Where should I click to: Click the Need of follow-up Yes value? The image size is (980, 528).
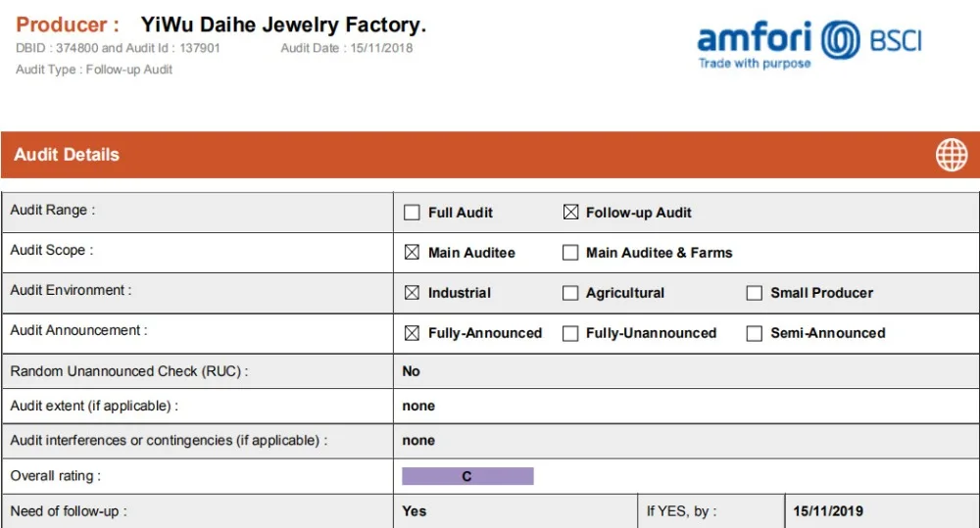415,511
